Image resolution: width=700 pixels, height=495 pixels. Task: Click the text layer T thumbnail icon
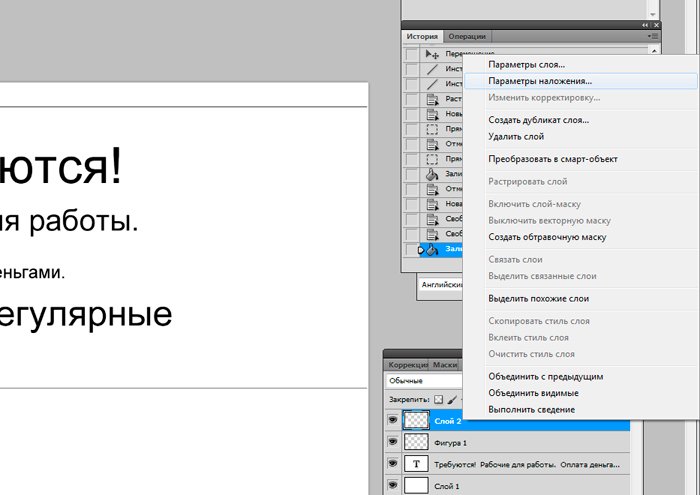coord(416,465)
